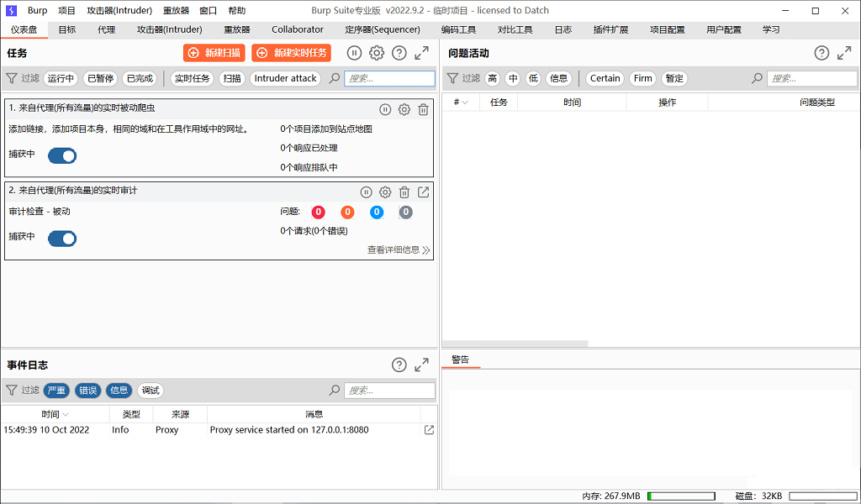
Task: Click the memory usage progress bar
Action: point(681,496)
